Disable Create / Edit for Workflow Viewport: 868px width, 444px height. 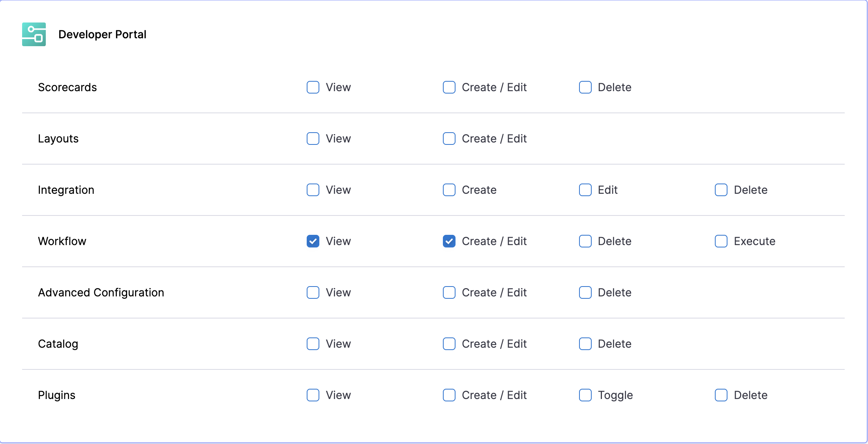pos(449,241)
